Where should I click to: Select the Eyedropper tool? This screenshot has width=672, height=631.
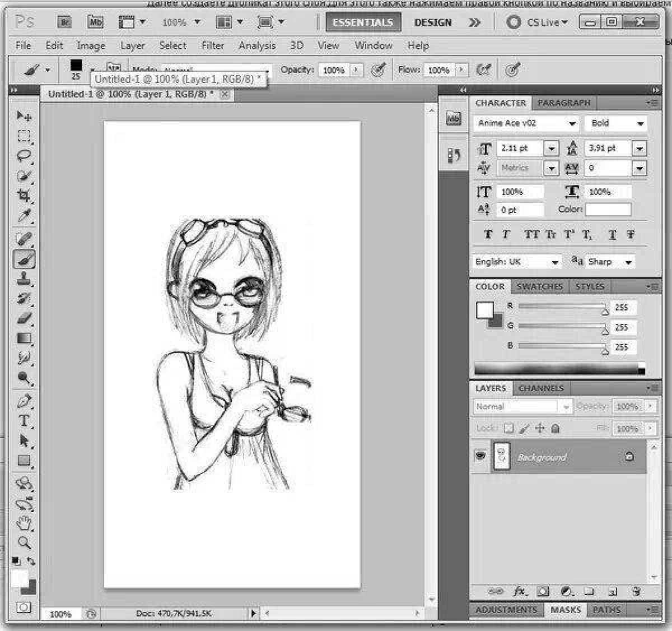tap(24, 216)
